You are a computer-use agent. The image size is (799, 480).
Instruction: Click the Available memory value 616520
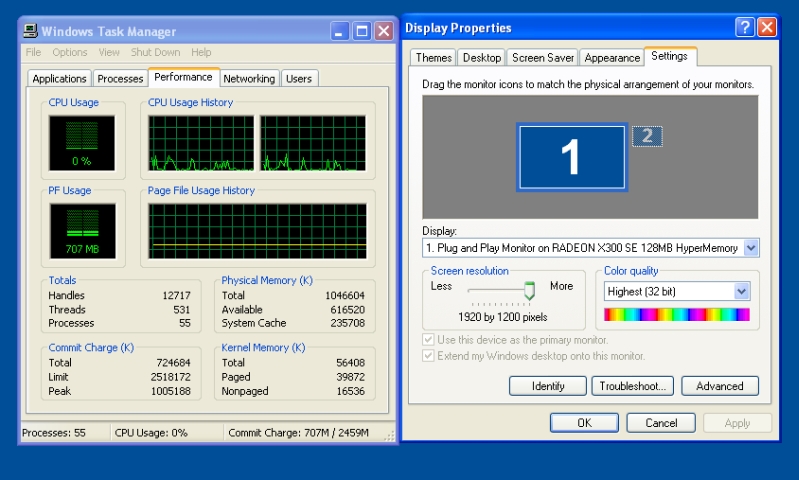point(348,309)
